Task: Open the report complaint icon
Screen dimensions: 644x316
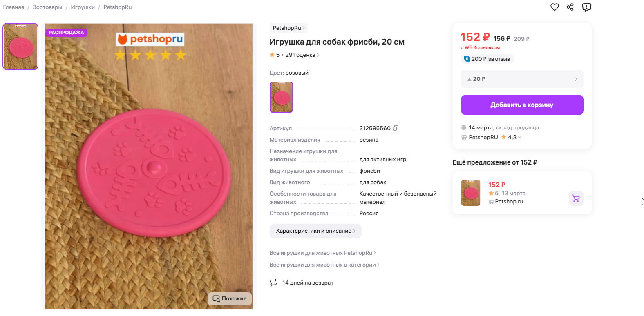Action: coord(587,7)
